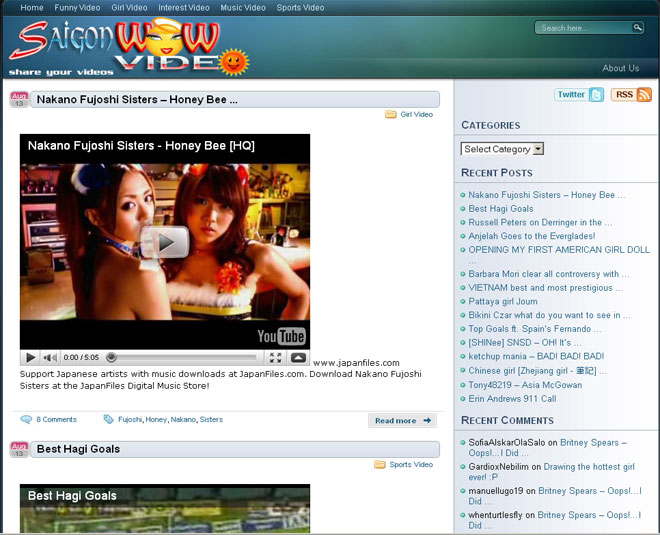Click the player's small play button
This screenshot has width=660, height=535.
point(30,357)
